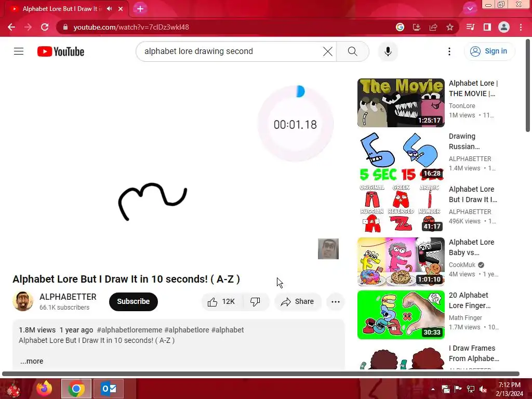Screen dimensions: 532x399
Task: Run search with magnifier button
Action: pos(353,51)
